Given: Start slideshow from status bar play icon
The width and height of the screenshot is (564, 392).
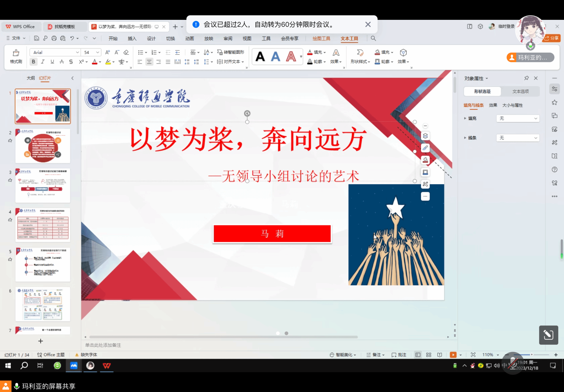Looking at the screenshot, I should tap(453, 355).
